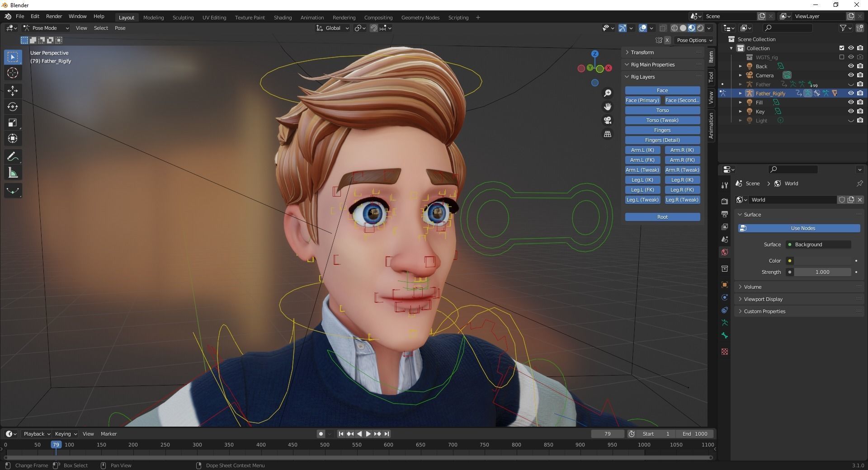Select the Cursor tool in the toolbar
The width and height of the screenshot is (868, 470).
13,73
